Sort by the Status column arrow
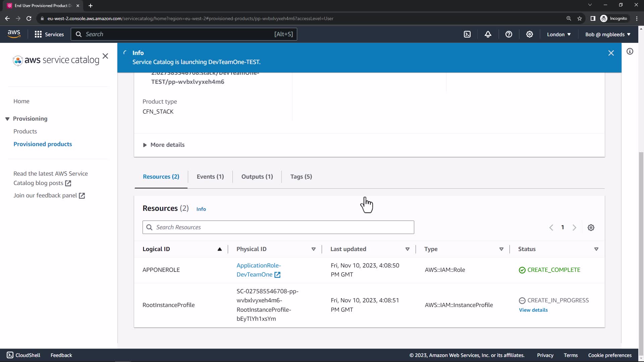Image resolution: width=644 pixels, height=362 pixels. coord(596,249)
